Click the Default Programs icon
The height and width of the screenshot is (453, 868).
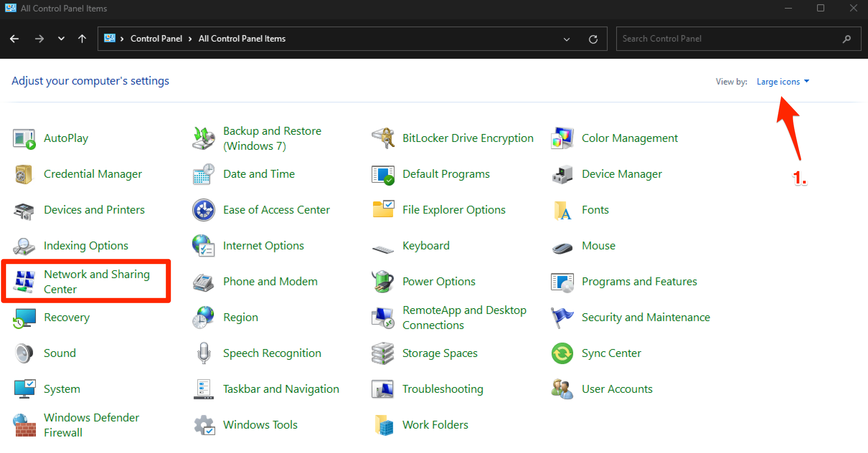tap(383, 175)
